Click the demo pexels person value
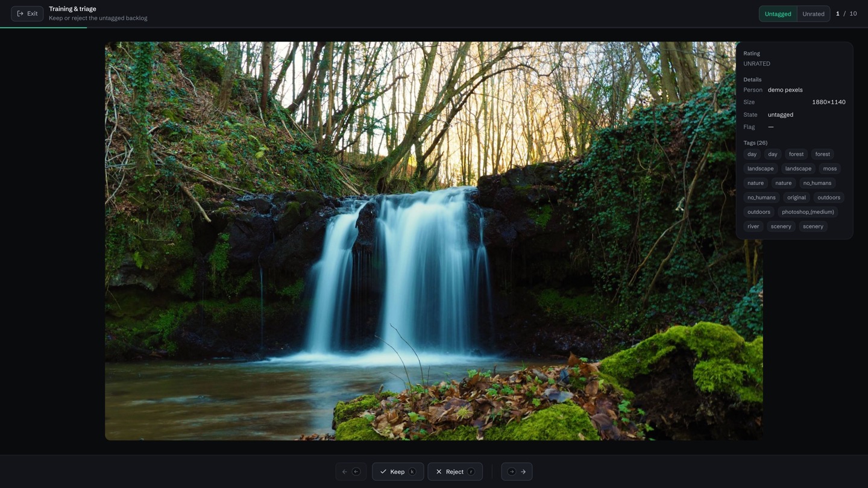868x488 pixels. click(785, 90)
